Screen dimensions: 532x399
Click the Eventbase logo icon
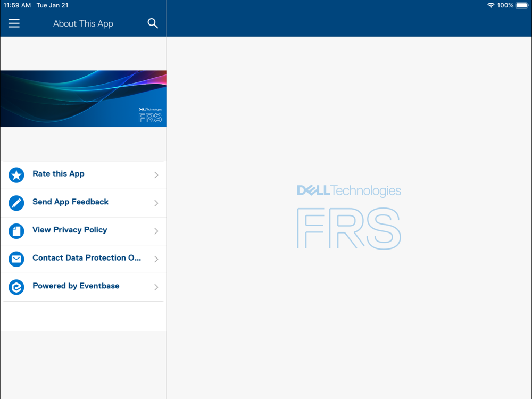[16, 287]
